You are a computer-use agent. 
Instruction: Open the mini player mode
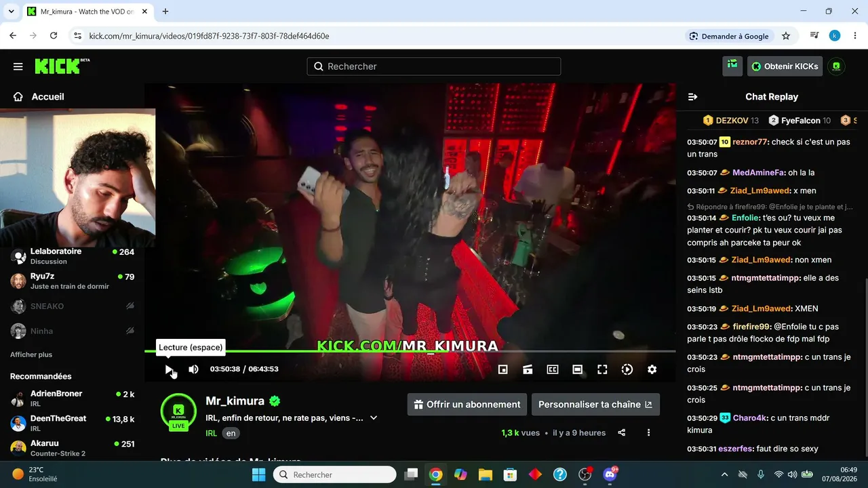point(502,369)
